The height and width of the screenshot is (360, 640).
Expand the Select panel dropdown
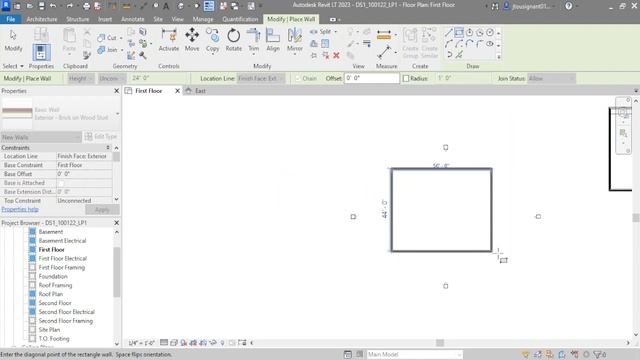click(x=13, y=66)
